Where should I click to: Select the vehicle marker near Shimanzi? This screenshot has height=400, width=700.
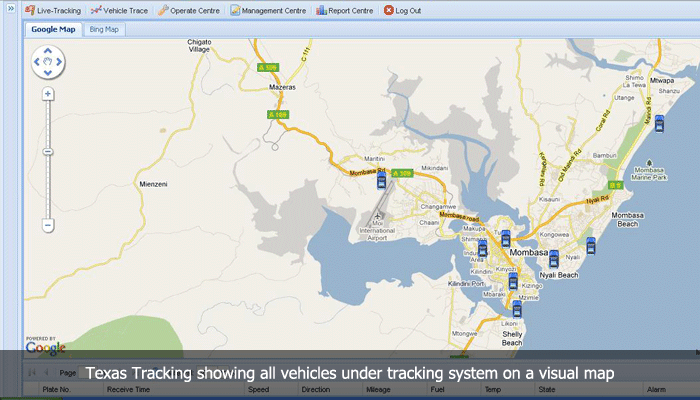(483, 248)
